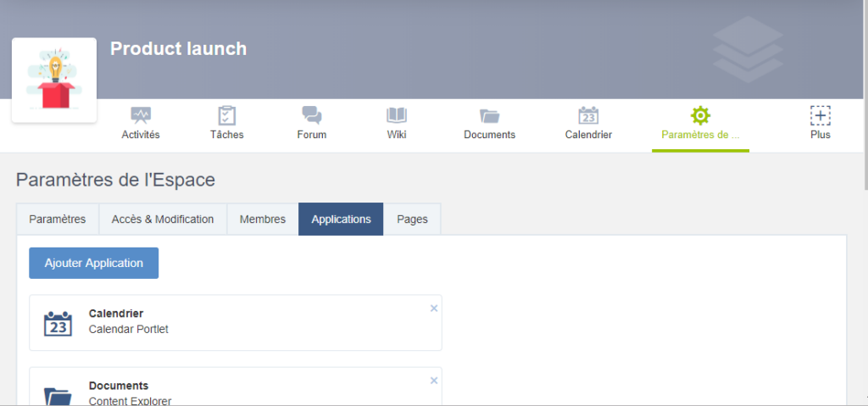Open the Calendrier icon in navigation bar
Screen dimensions: 868x406
[588, 115]
